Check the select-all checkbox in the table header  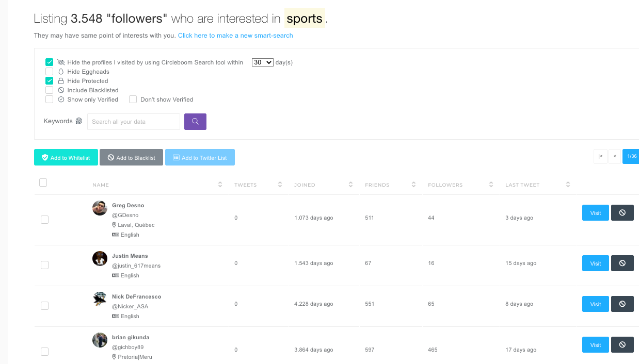click(43, 182)
